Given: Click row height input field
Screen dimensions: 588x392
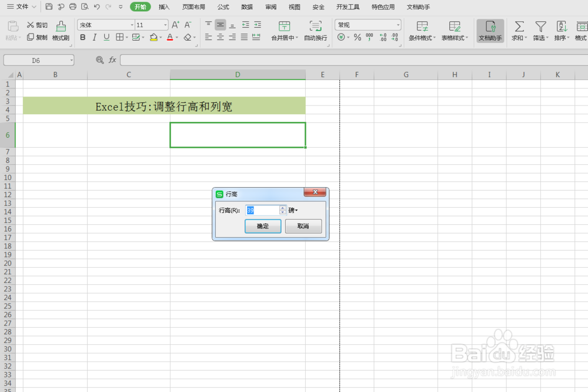Looking at the screenshot, I should pos(262,210).
